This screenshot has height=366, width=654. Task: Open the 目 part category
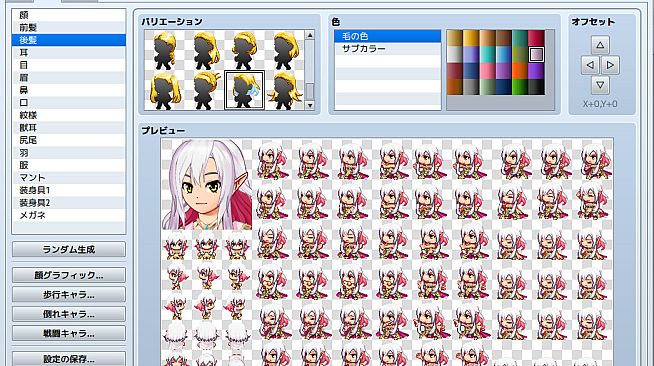(x=69, y=65)
